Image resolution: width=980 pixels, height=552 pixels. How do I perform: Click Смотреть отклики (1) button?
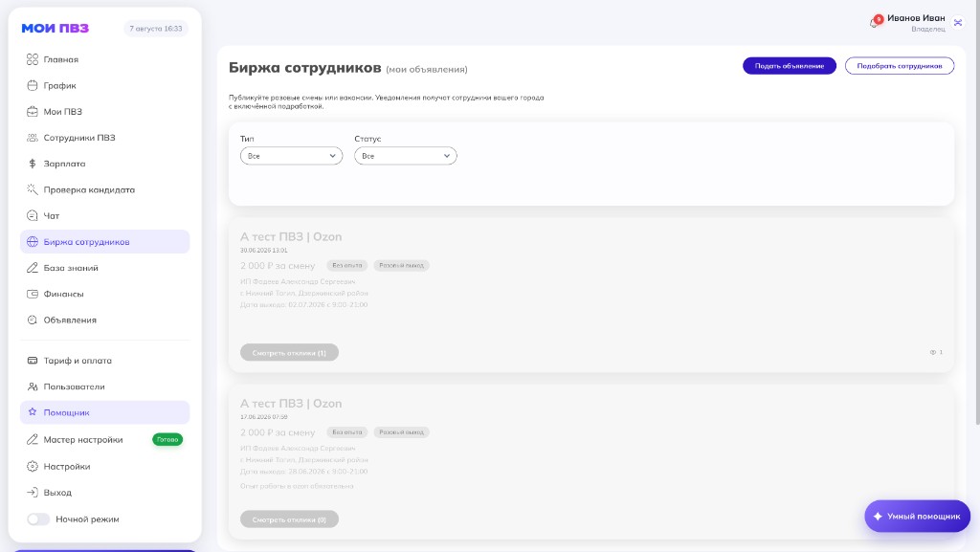tap(289, 353)
